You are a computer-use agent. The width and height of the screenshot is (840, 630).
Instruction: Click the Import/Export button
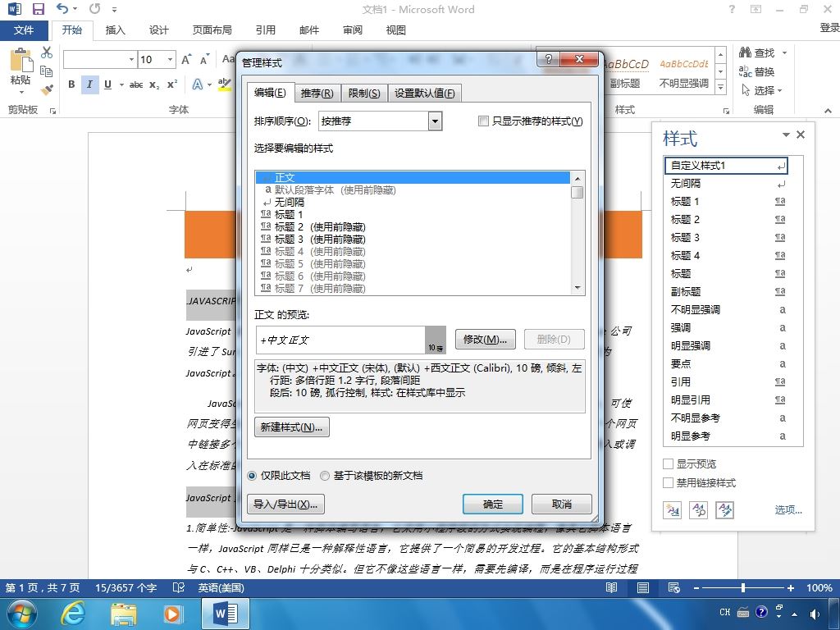(285, 504)
